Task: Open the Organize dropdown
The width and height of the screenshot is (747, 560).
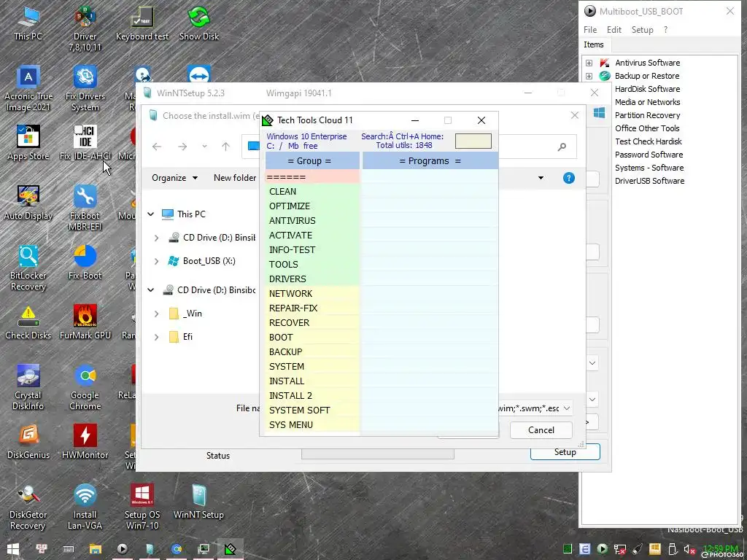Action: (174, 178)
